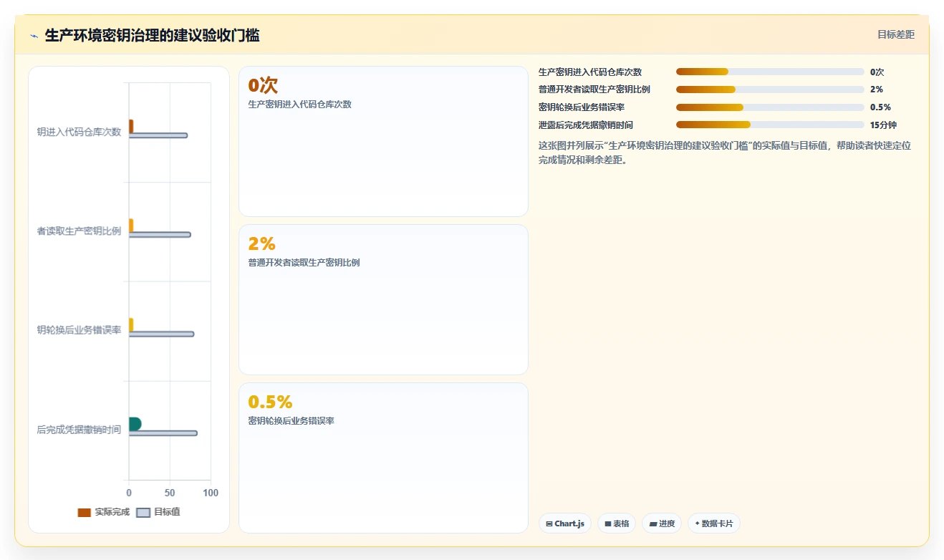Click the 数据卡片 tag chip

[714, 523]
